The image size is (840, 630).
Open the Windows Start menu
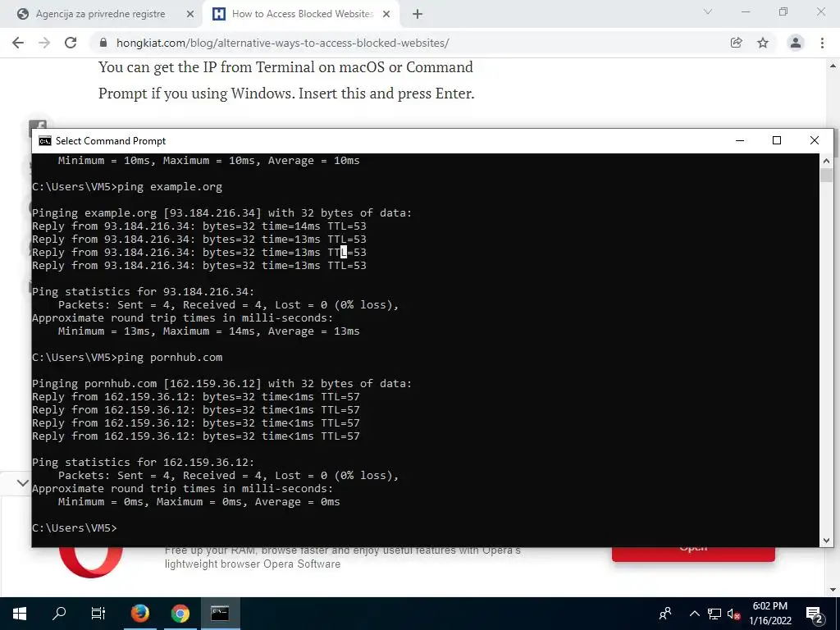coord(20,614)
